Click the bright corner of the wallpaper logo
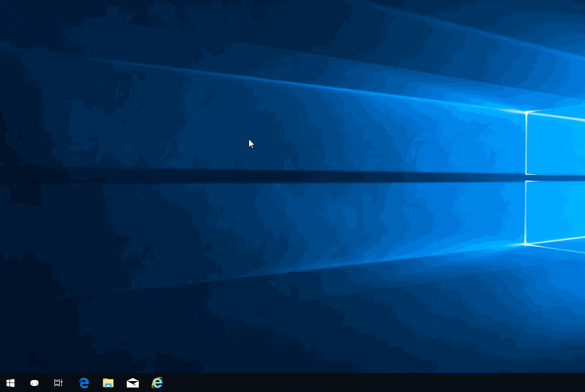Screen dimensions: 585x392 tap(526, 113)
